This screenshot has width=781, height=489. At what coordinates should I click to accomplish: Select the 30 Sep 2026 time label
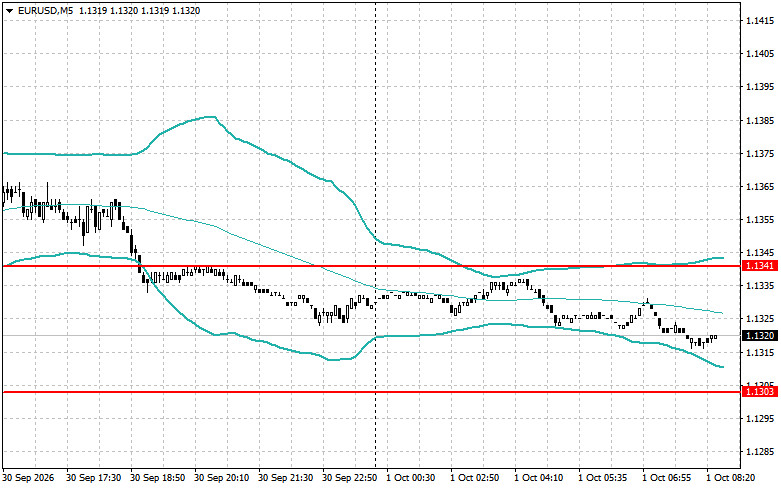tap(28, 478)
